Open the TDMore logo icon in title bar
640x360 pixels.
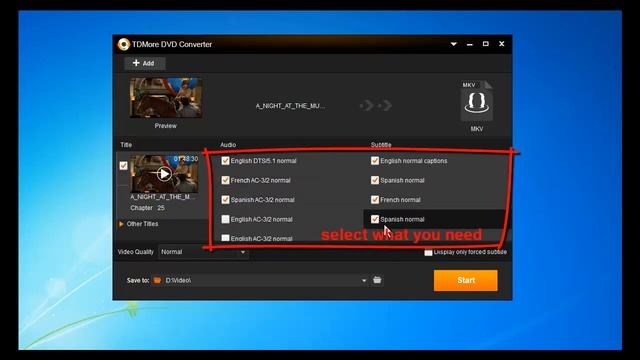pos(123,44)
